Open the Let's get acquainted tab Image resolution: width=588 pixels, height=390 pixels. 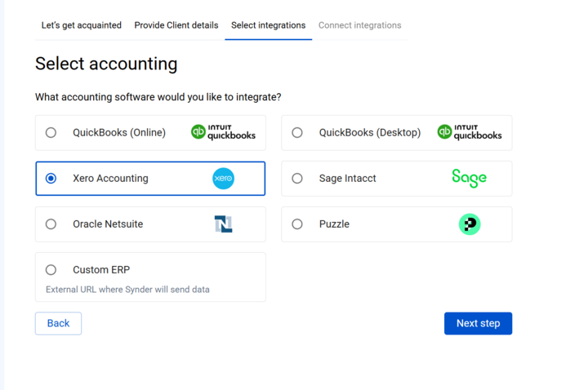81,25
